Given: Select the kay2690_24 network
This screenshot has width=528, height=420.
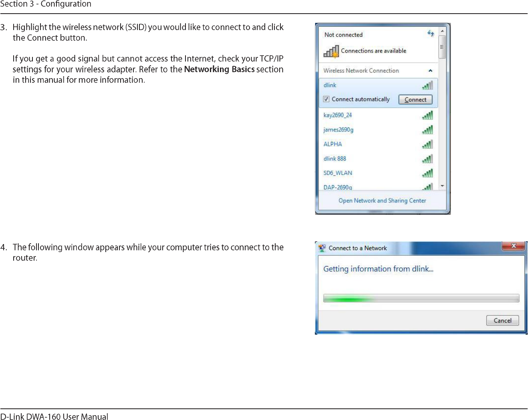Looking at the screenshot, I should [x=378, y=115].
